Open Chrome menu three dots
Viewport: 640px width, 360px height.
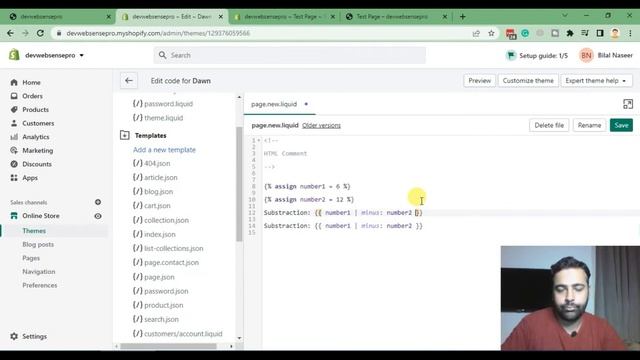point(630,33)
